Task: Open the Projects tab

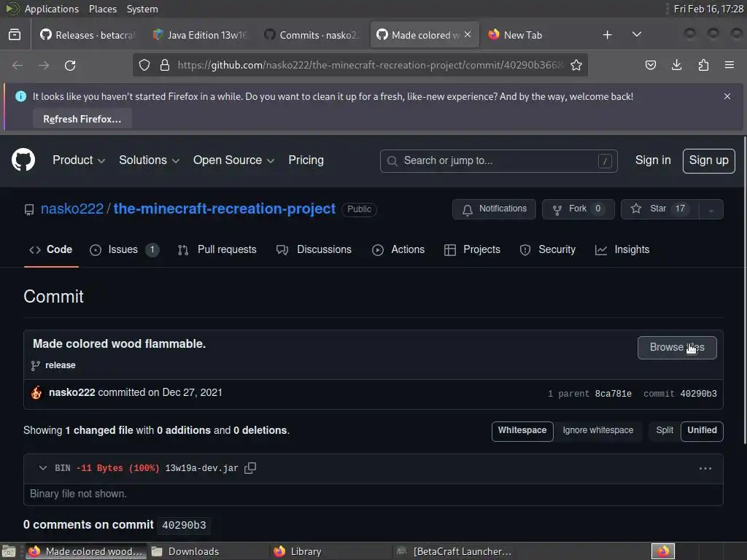Action: pyautogui.click(x=472, y=250)
